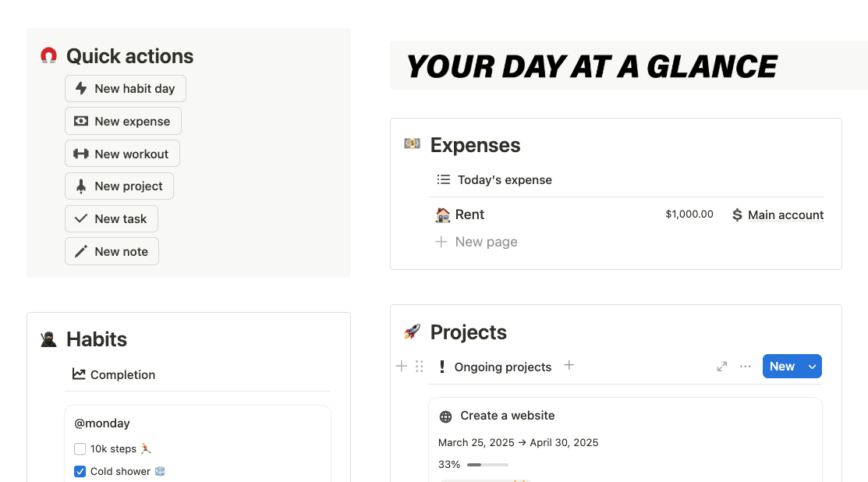Switch to the Completion view tab
This screenshot has width=868, height=482.
click(x=114, y=374)
